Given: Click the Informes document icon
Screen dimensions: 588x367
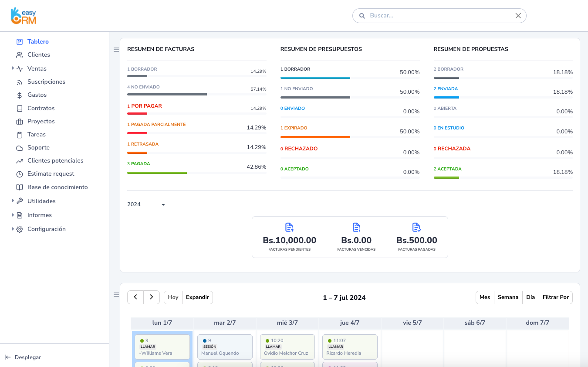Looking at the screenshot, I should (20, 215).
